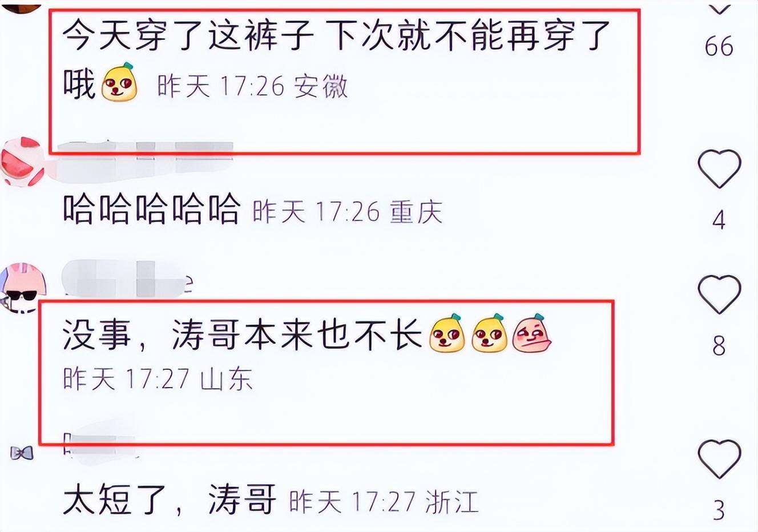Tap the pink smirking emoji

[x=531, y=333]
